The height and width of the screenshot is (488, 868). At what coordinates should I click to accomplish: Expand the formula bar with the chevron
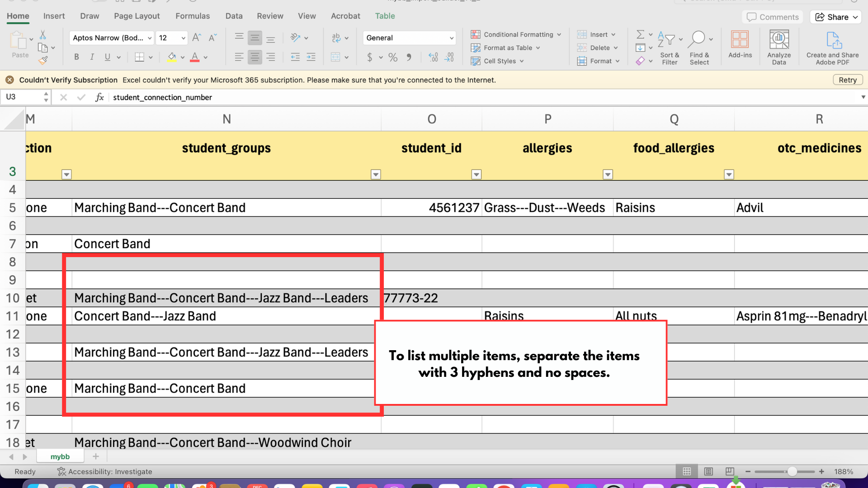(x=863, y=97)
